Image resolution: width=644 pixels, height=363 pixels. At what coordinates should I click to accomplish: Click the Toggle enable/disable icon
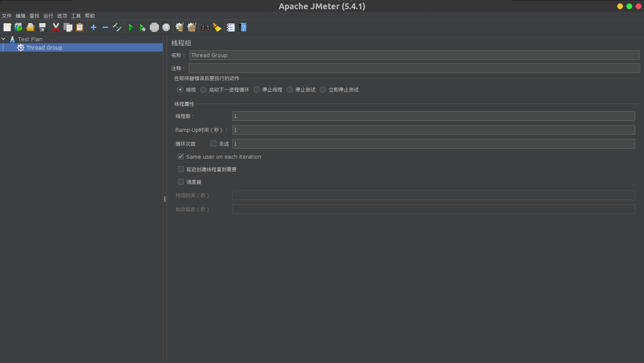(x=117, y=27)
